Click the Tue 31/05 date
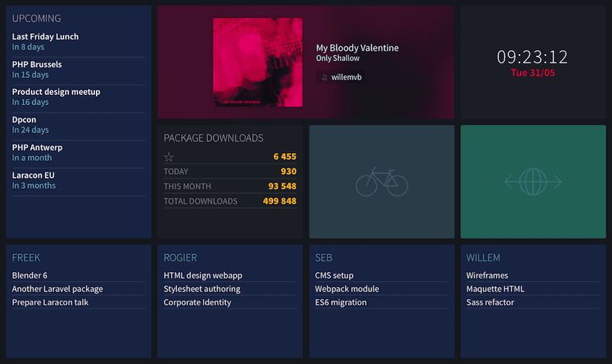612x364 pixels. click(x=533, y=73)
